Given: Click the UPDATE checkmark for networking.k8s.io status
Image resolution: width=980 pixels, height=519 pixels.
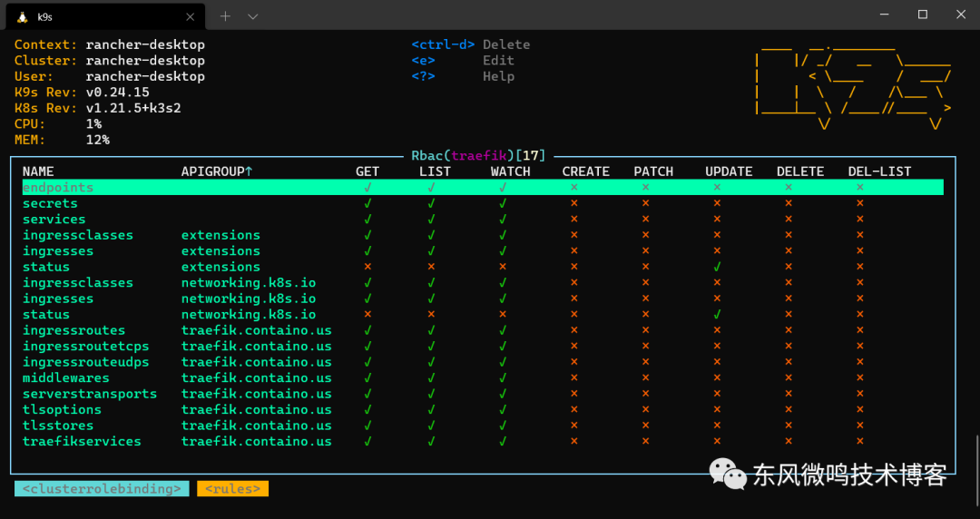Looking at the screenshot, I should [717, 314].
